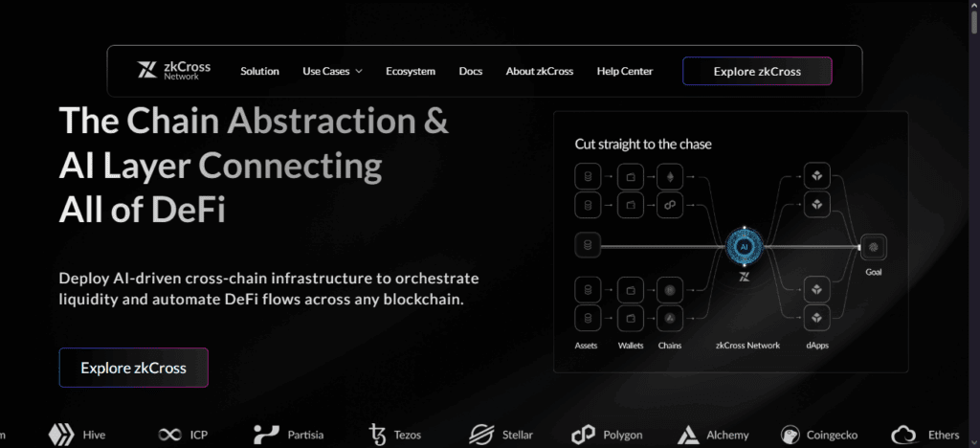Click the chain-link icon under Ethereum
Viewport: 980px width, 448px height.
[x=669, y=205]
